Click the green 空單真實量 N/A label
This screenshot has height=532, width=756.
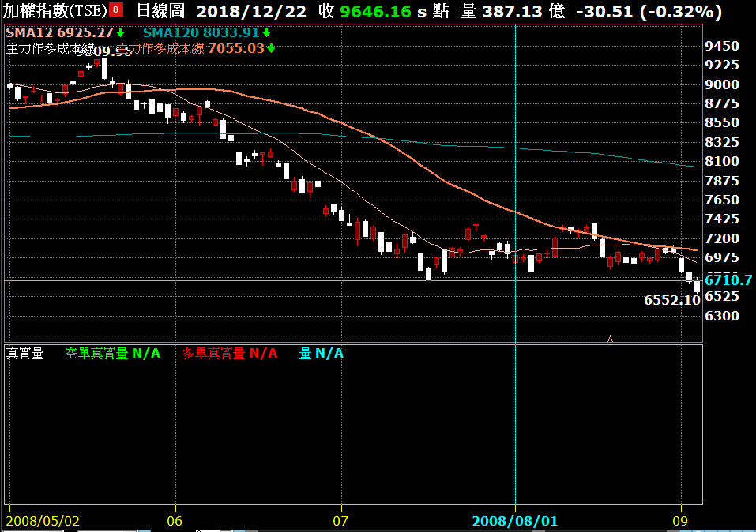pos(113,354)
